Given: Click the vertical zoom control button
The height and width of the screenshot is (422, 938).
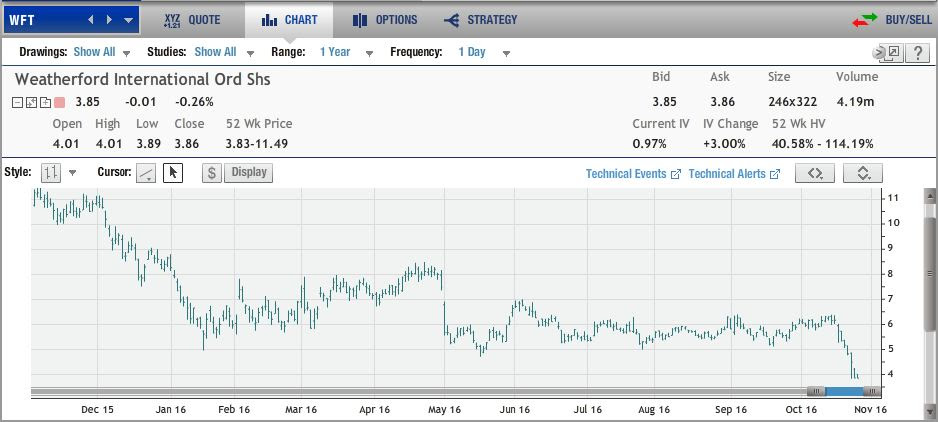Looking at the screenshot, I should pyautogui.click(x=863, y=174).
